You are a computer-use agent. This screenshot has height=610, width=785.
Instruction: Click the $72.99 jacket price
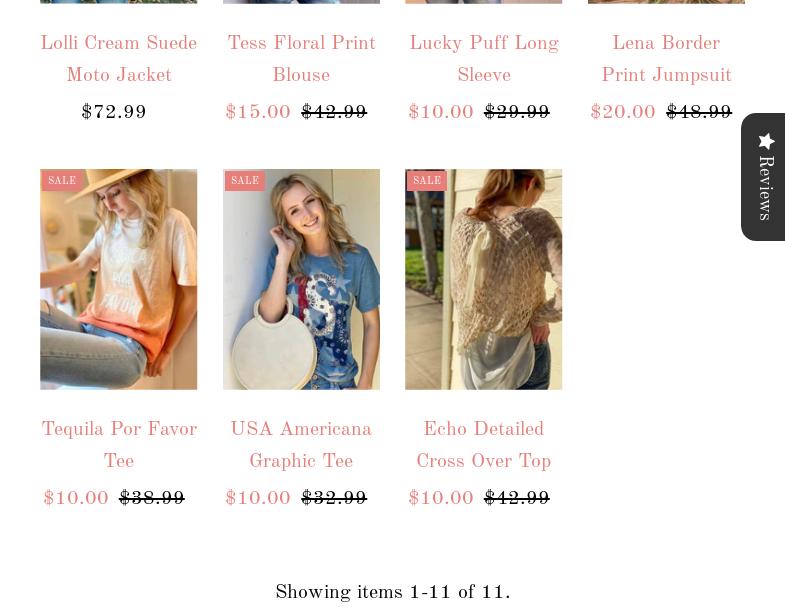coord(114,112)
